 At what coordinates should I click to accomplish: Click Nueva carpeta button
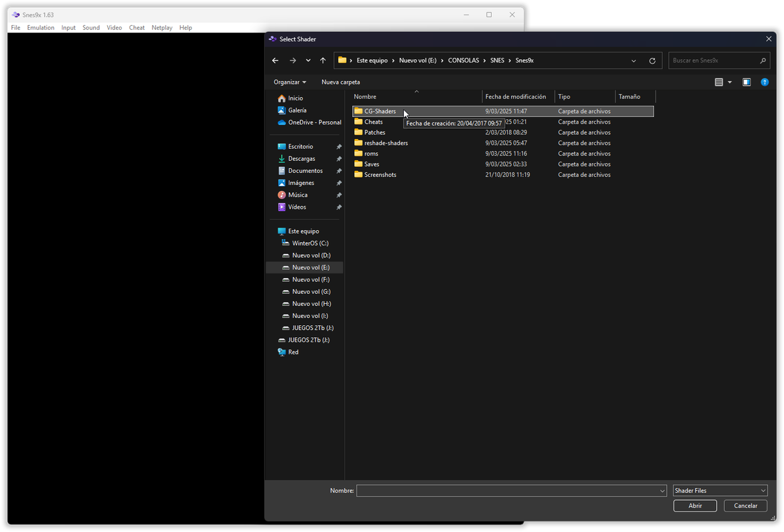[x=341, y=82]
